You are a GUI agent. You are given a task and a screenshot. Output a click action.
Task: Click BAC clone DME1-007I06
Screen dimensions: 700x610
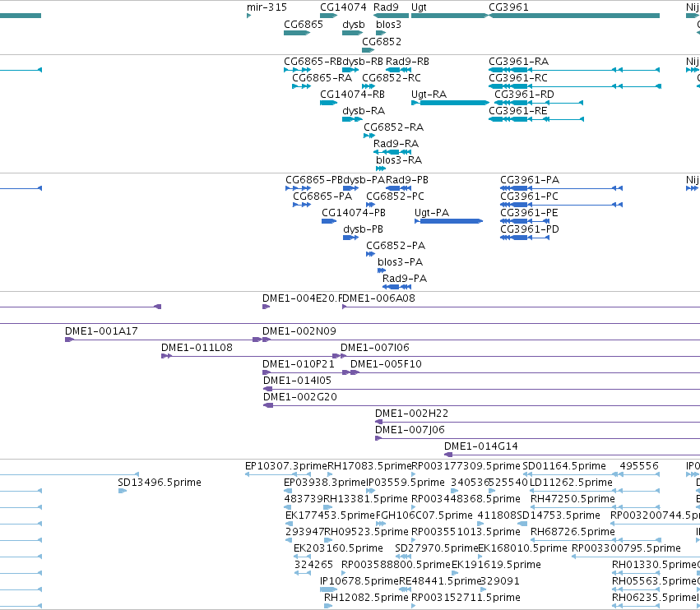pyautogui.click(x=520, y=356)
